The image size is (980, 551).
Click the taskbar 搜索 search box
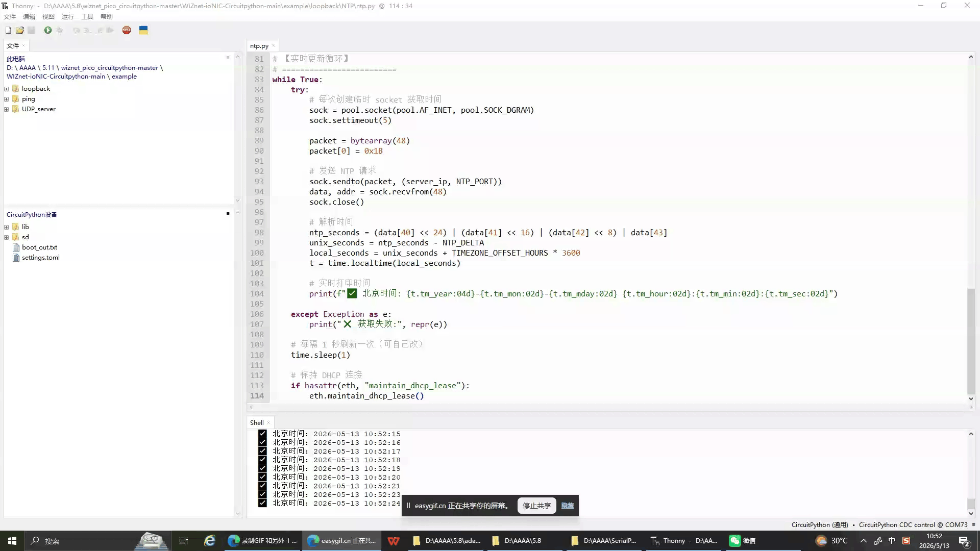[97, 541]
